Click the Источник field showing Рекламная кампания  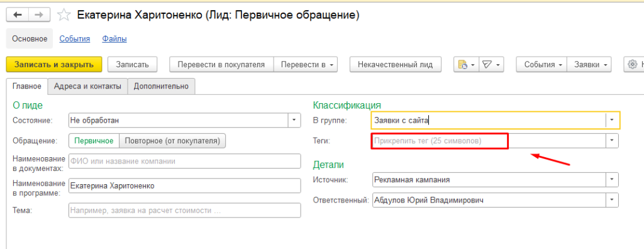point(489,180)
